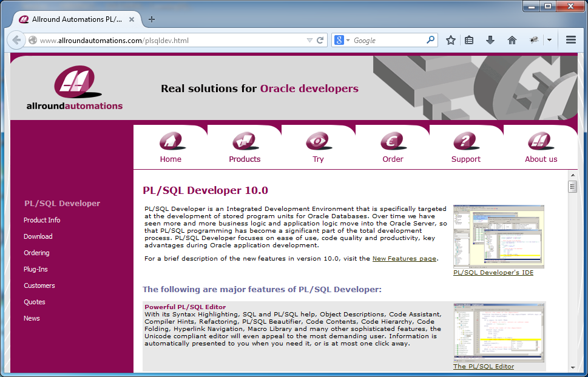The width and height of the screenshot is (588, 377).
Task: Open the Customers sidebar link
Action: pyautogui.click(x=39, y=285)
